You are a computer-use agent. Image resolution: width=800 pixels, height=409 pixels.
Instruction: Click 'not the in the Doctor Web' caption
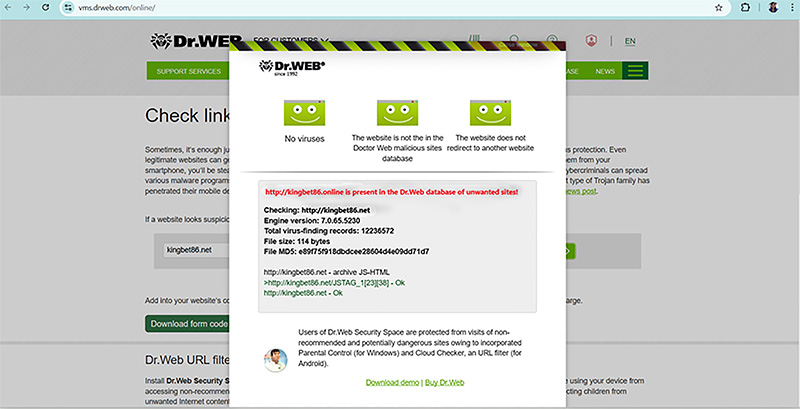397,148
